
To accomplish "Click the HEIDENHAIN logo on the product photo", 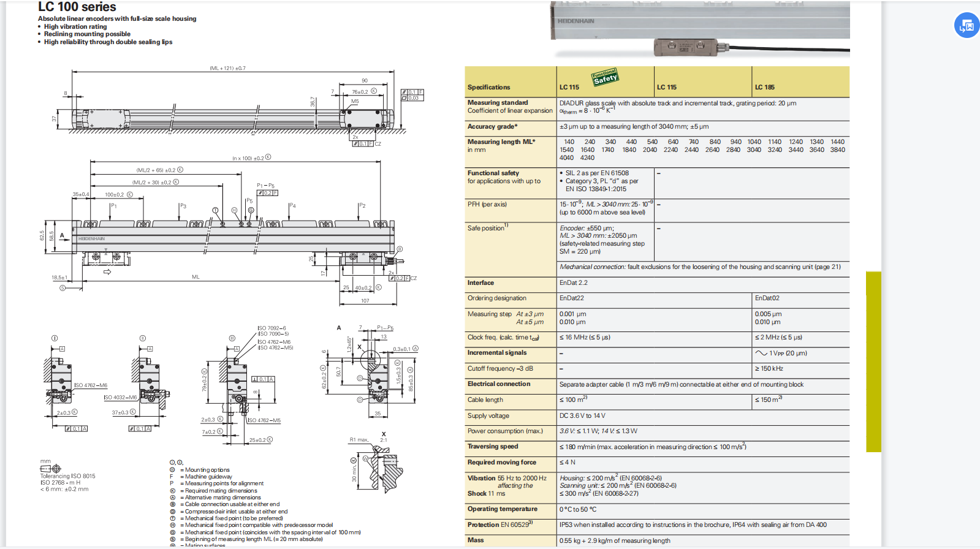I will [x=575, y=21].
